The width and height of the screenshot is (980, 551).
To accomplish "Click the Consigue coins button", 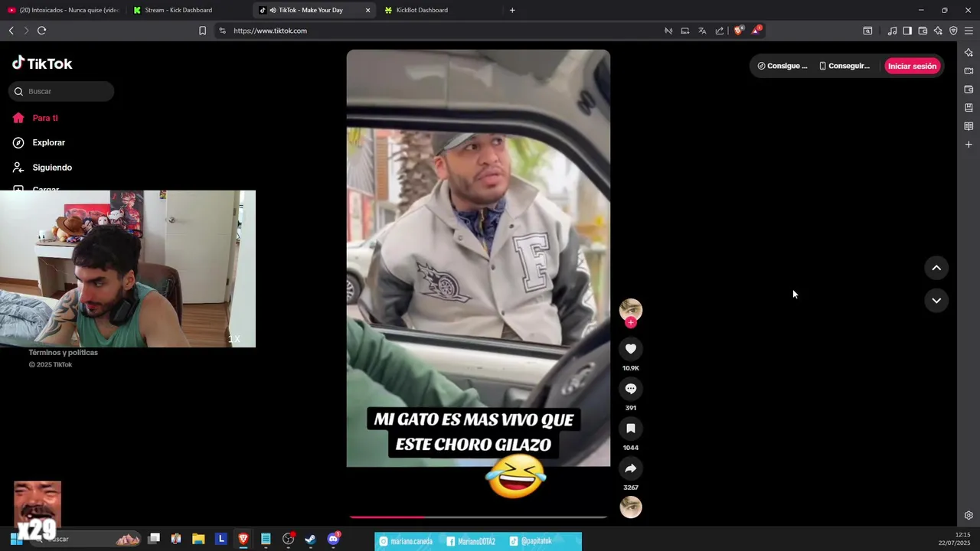I will (782, 66).
